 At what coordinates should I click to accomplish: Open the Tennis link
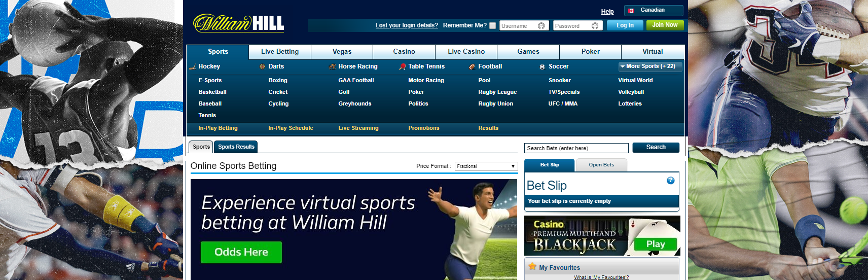pyautogui.click(x=207, y=115)
